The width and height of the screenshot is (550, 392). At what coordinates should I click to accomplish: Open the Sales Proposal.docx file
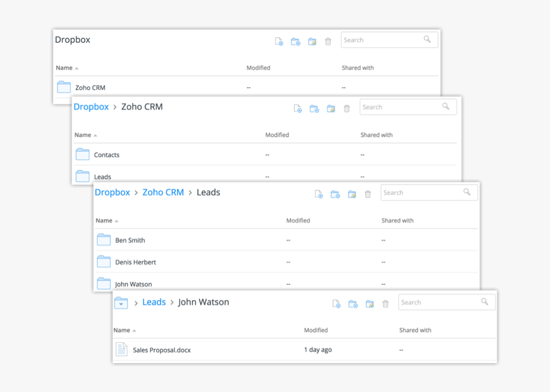coord(161,350)
